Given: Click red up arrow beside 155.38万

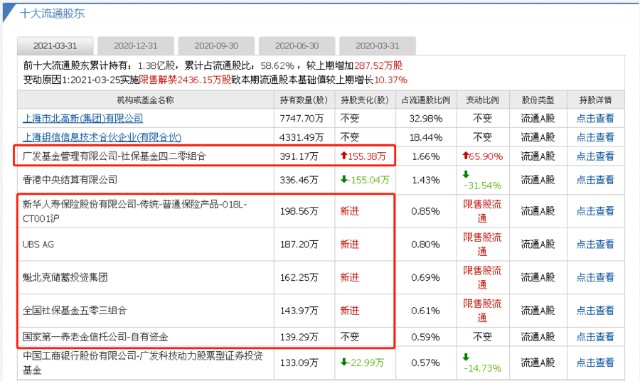Looking at the screenshot, I should point(344,156).
